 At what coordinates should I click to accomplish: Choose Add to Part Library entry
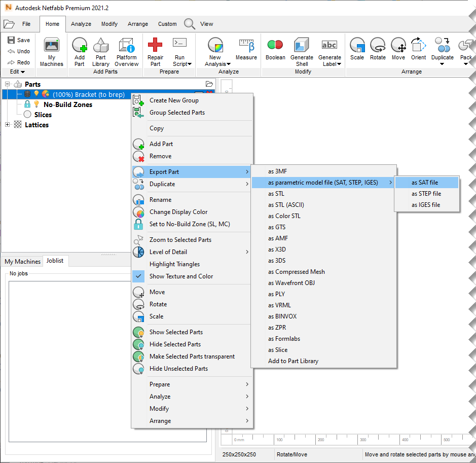(x=324, y=361)
